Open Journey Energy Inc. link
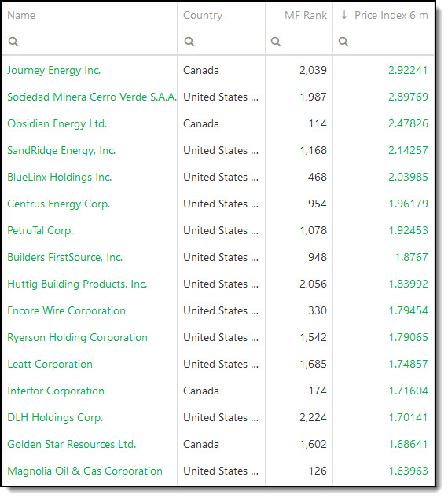Image resolution: width=448 pixels, height=499 pixels. (x=53, y=70)
